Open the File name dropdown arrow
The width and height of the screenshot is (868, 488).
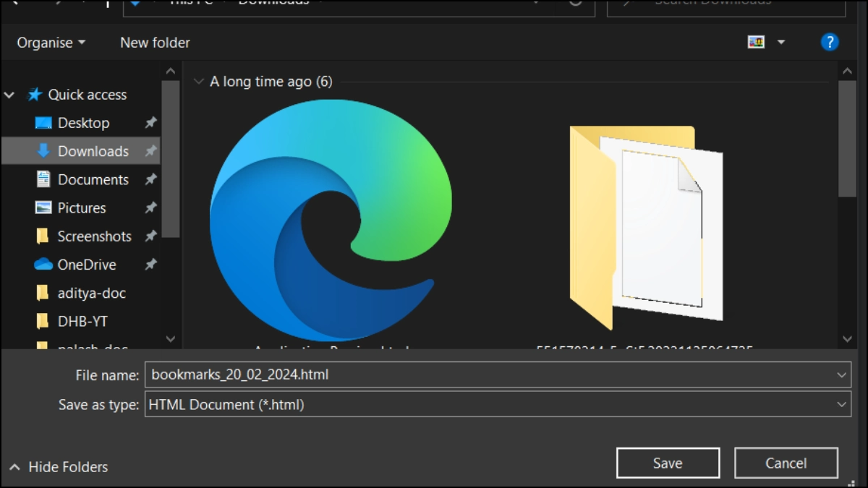tap(841, 375)
